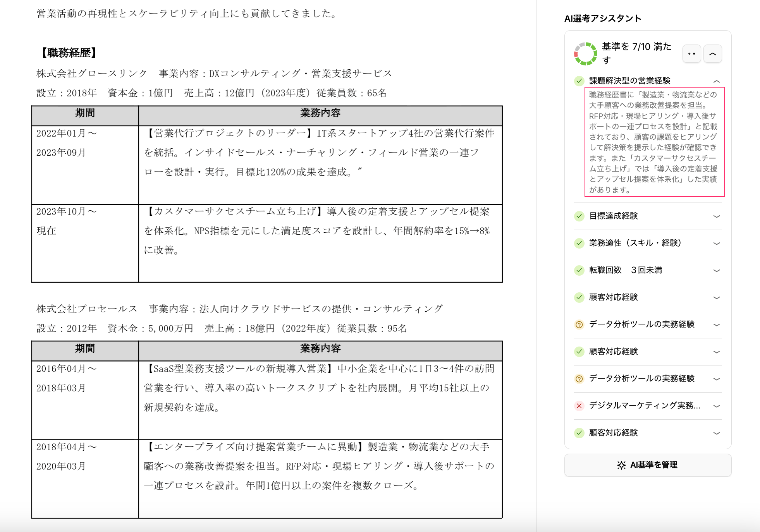Viewport: 760px width, 532px height.
Task: Click green check icon beside 課題解決型の営業経験
Action: (x=579, y=81)
